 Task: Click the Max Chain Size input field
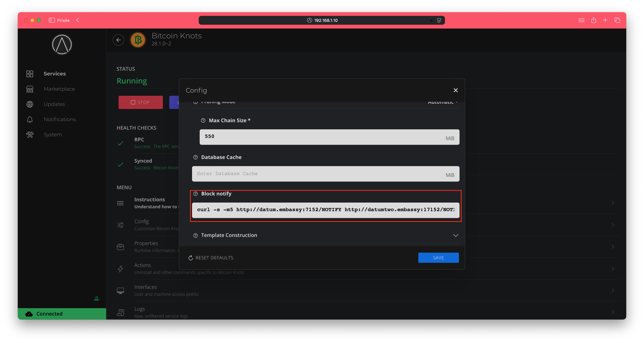tap(329, 137)
